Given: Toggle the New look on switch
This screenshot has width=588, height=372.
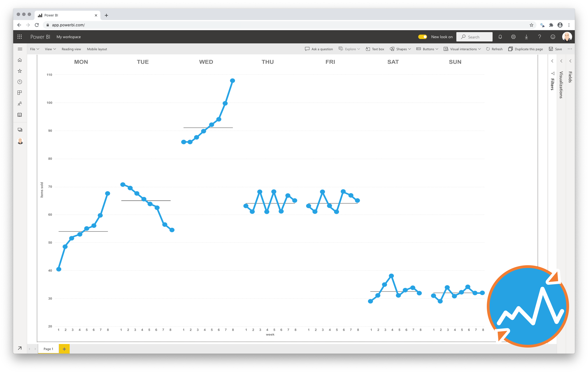Looking at the screenshot, I should point(422,37).
